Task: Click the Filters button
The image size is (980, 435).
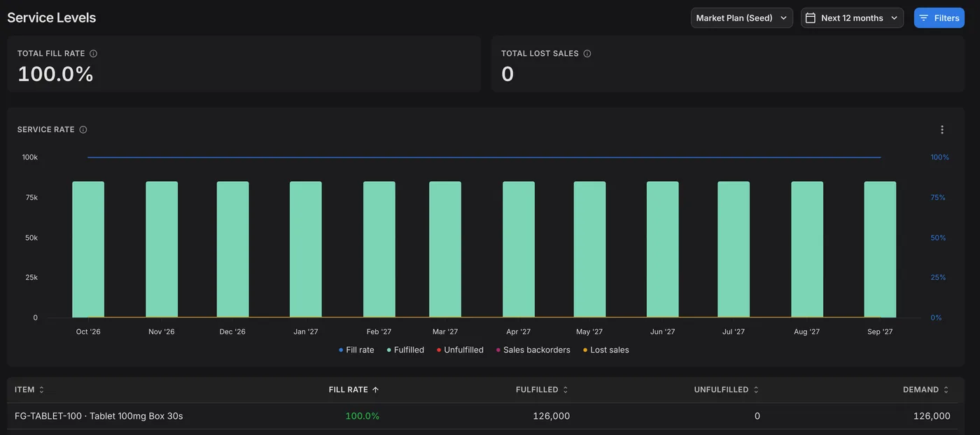Action: point(939,18)
